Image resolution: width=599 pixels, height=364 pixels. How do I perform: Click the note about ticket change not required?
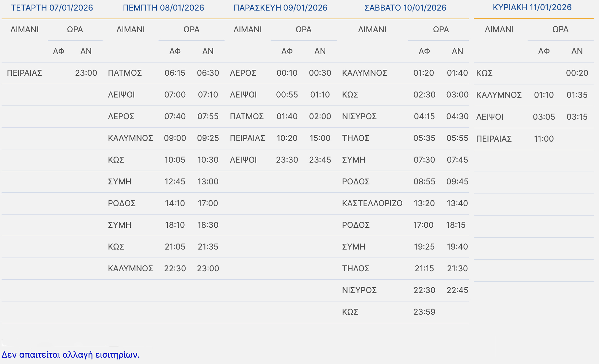tap(70, 355)
